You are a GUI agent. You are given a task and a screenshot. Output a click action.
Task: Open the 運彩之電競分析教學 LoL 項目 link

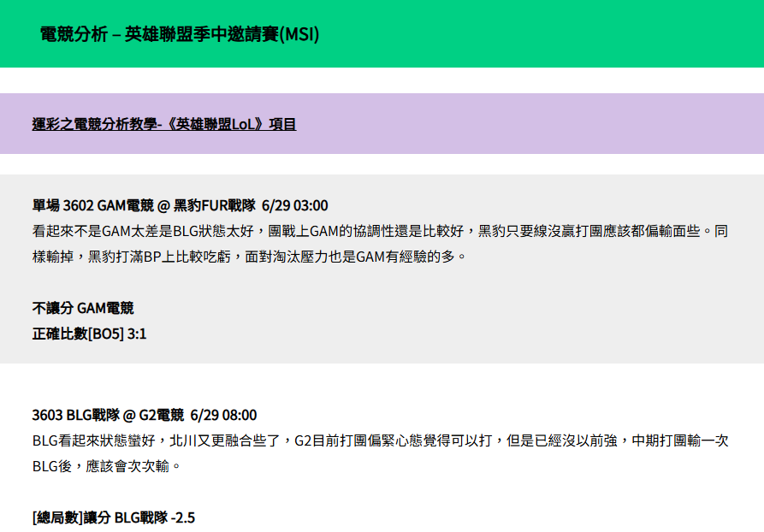(x=164, y=124)
